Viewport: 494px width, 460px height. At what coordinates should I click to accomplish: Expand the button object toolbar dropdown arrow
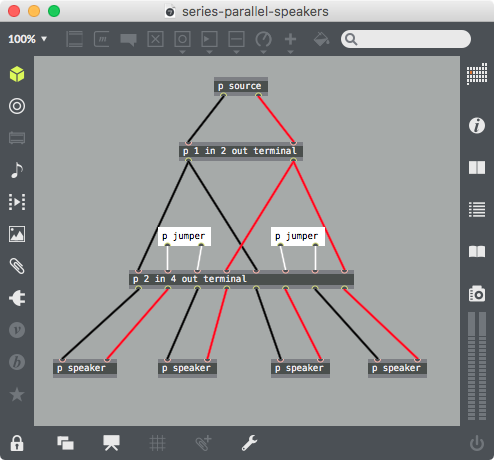coord(182,52)
